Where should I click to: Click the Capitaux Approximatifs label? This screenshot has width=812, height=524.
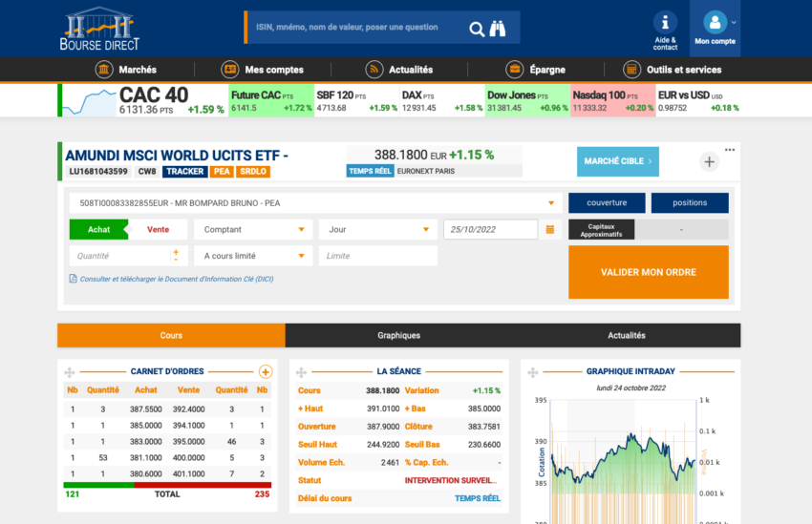(x=601, y=230)
